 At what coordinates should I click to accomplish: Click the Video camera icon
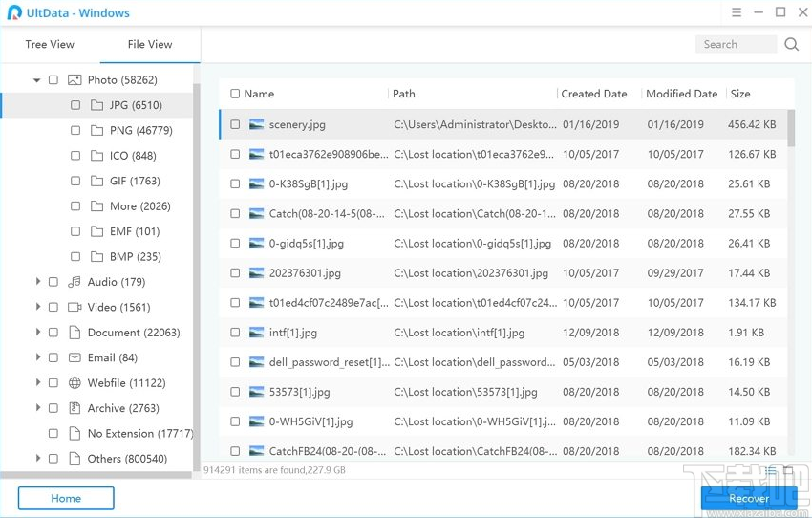(x=75, y=307)
